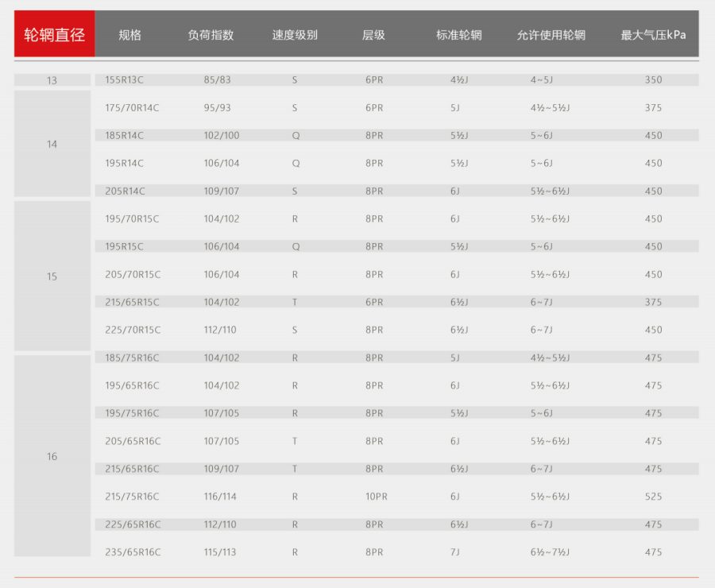Image resolution: width=715 pixels, height=588 pixels.
Task: Click spec 215/65R15C
Action: 132,302
